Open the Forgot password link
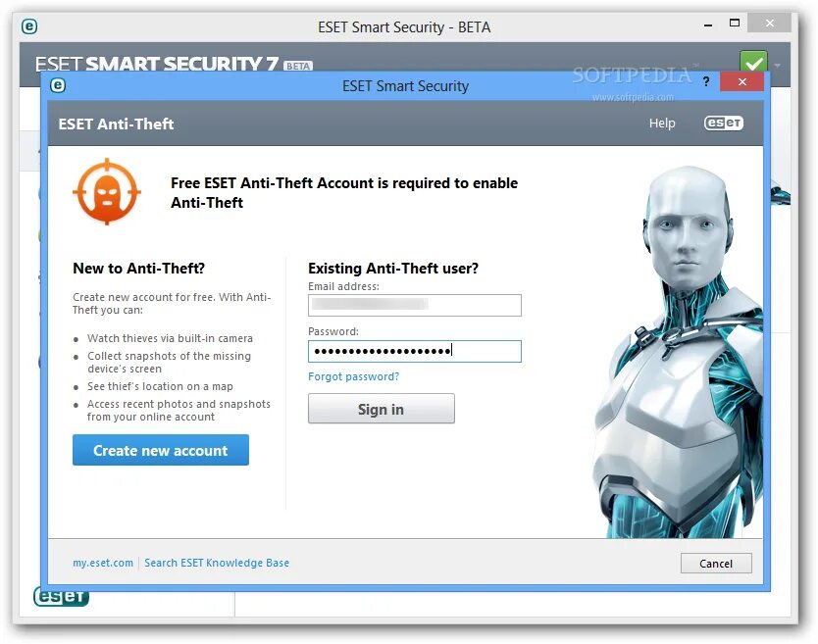The height and width of the screenshot is (644, 818). (x=353, y=376)
